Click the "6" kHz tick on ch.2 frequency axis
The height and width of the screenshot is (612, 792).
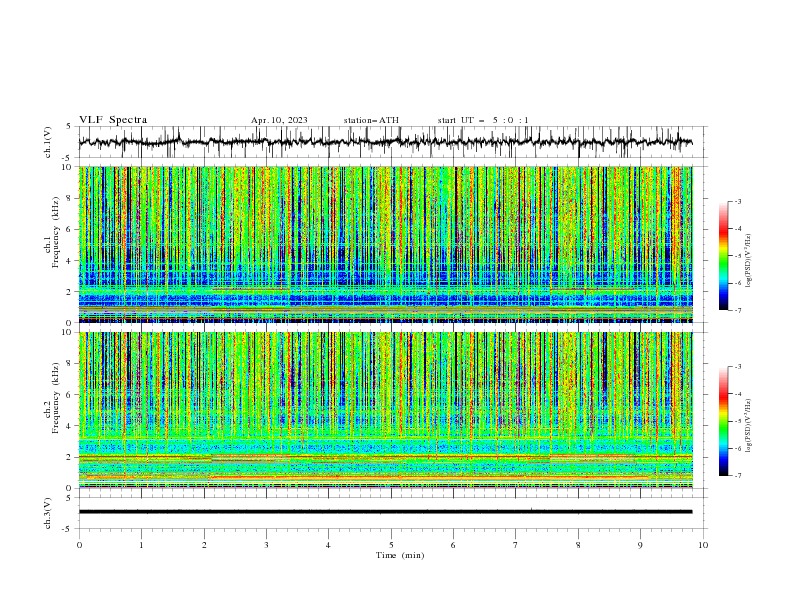[x=70, y=395]
